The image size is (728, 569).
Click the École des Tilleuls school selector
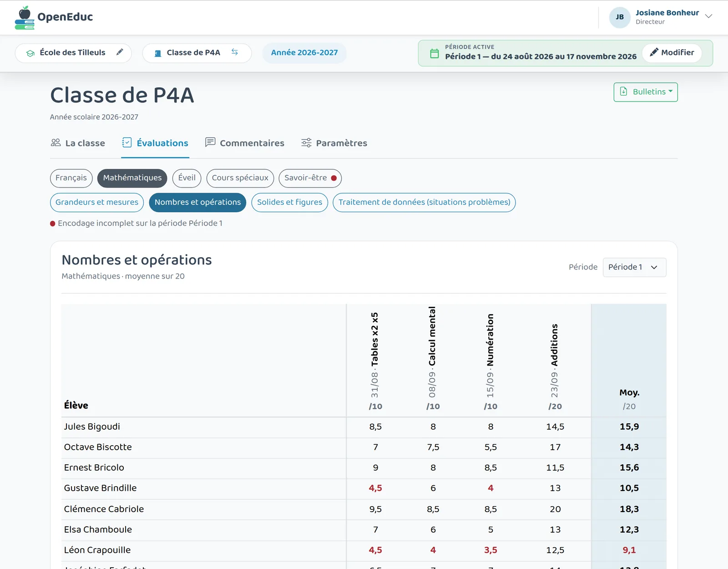coord(73,53)
